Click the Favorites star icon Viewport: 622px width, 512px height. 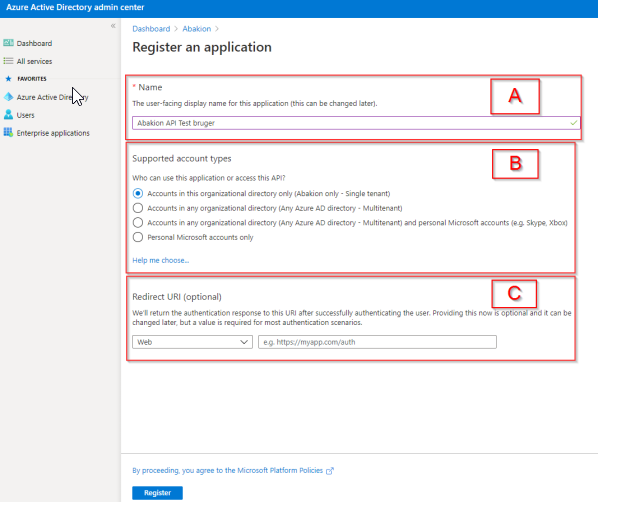click(8, 79)
